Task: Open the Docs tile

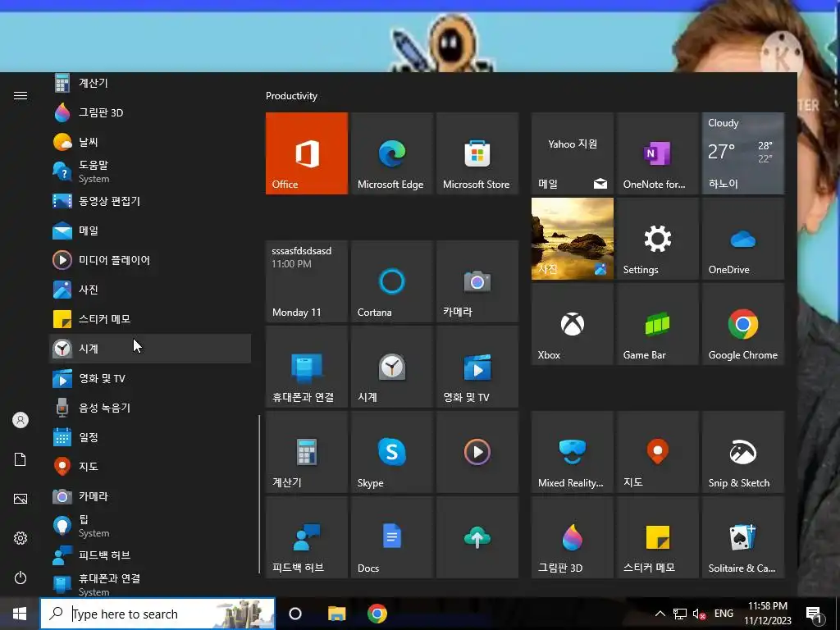Action: (x=391, y=537)
